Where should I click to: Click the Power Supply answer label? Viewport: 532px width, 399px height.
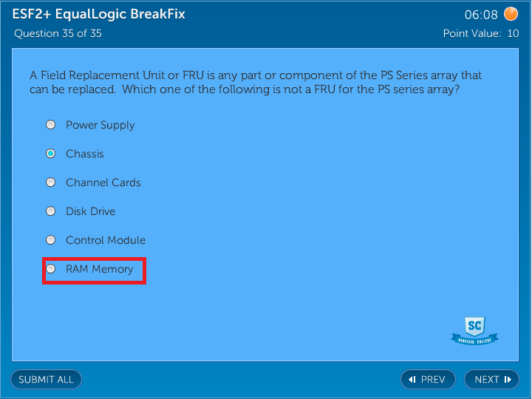coord(100,125)
